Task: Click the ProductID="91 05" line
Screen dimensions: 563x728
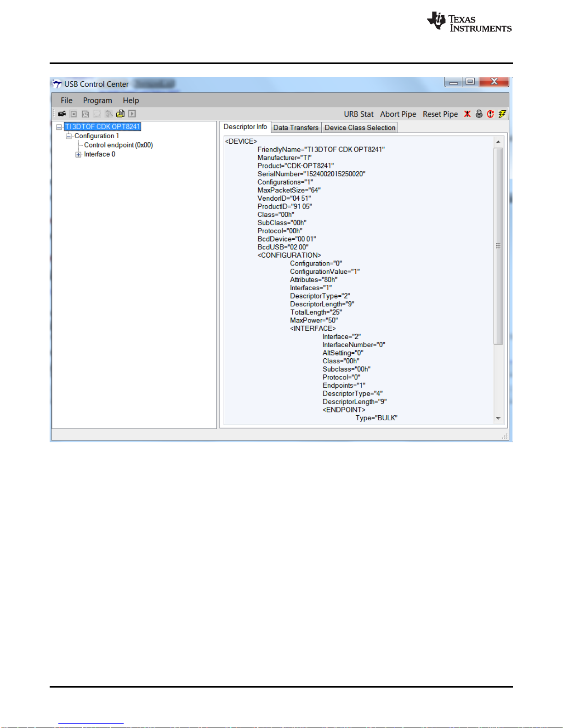Action: pyautogui.click(x=284, y=207)
